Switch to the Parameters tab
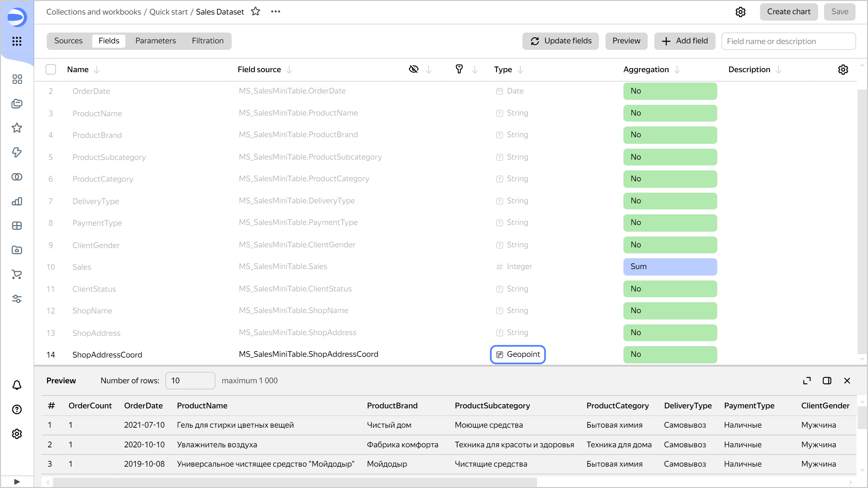This screenshot has width=868, height=488. (x=155, y=41)
